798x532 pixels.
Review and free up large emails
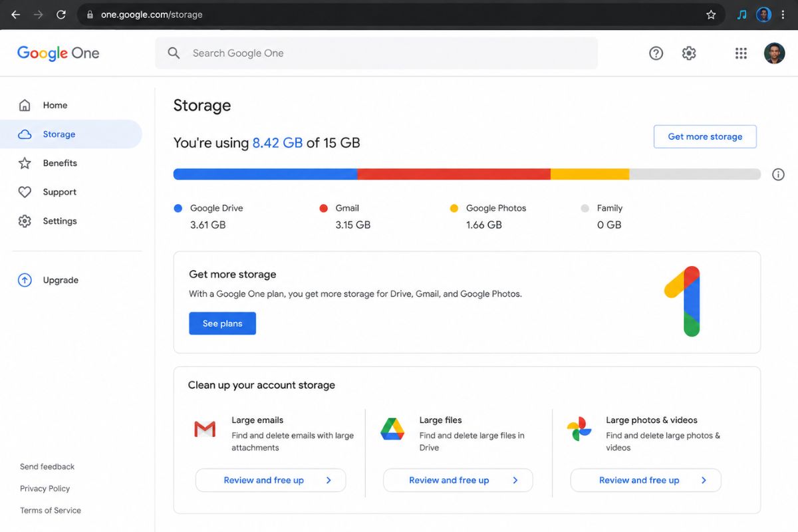point(271,480)
